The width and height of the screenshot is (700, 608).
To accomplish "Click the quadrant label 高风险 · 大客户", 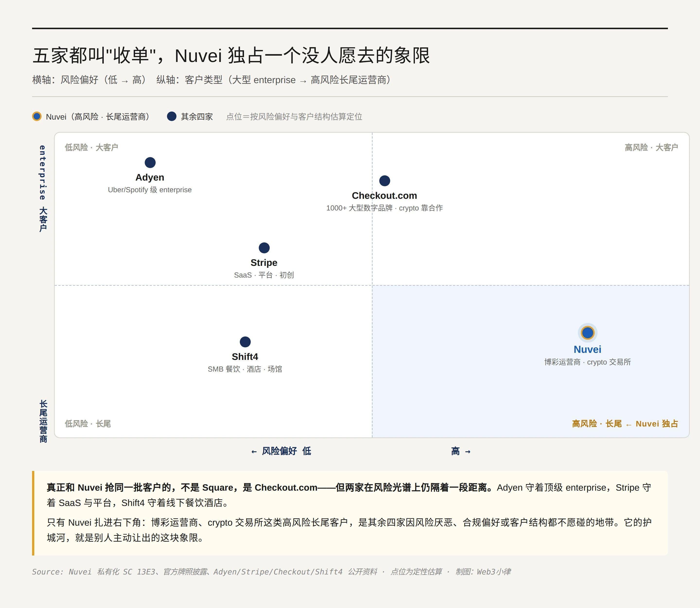I will (x=651, y=147).
